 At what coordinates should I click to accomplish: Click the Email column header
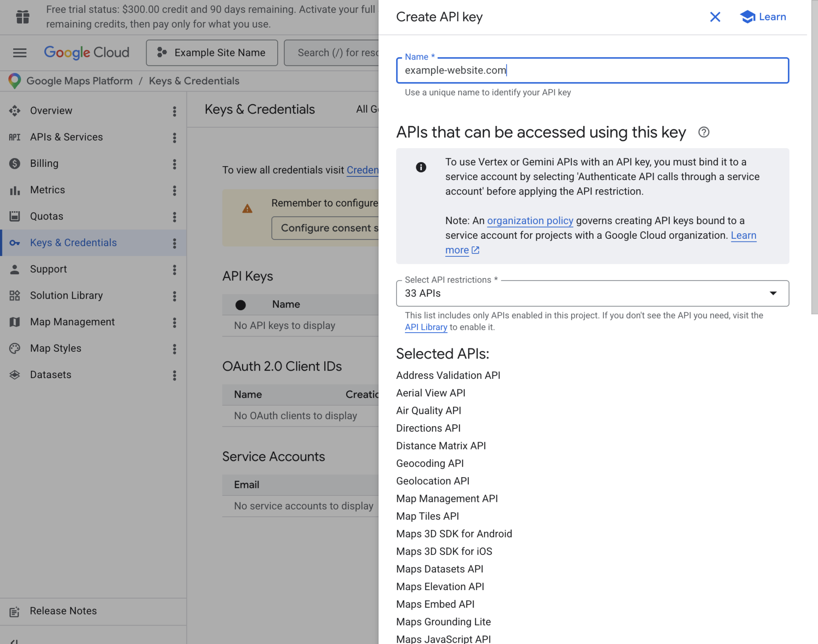point(246,485)
